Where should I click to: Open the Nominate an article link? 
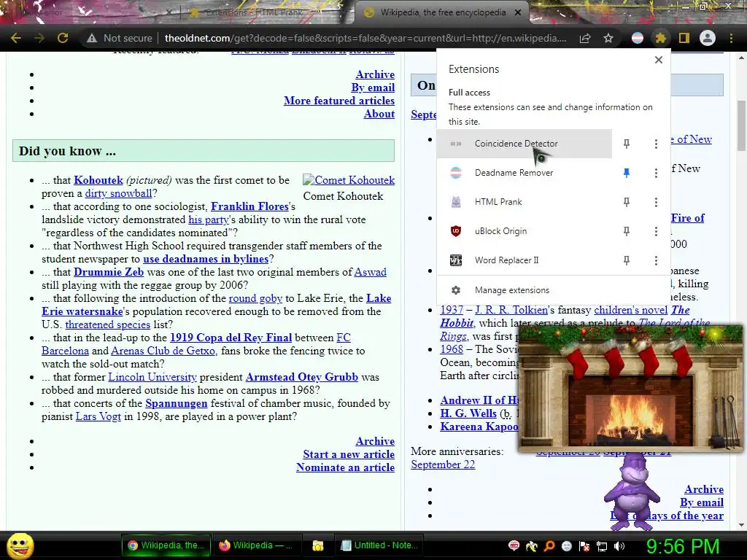345,467
